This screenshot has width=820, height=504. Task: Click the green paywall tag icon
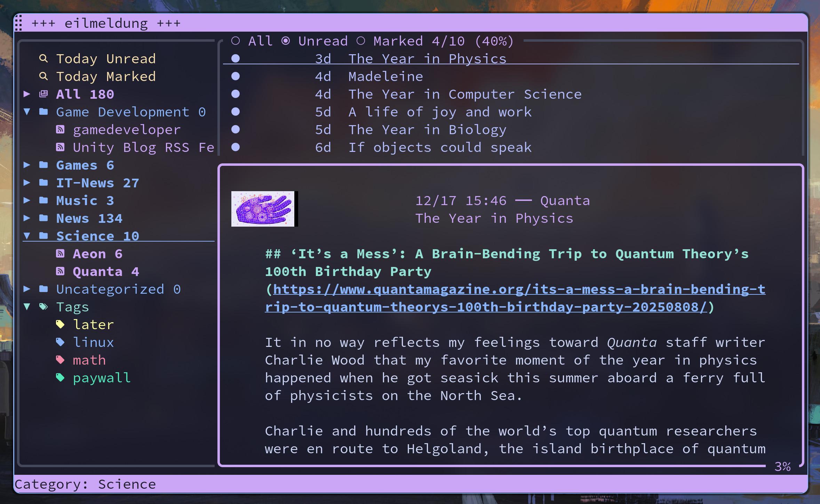tap(60, 378)
